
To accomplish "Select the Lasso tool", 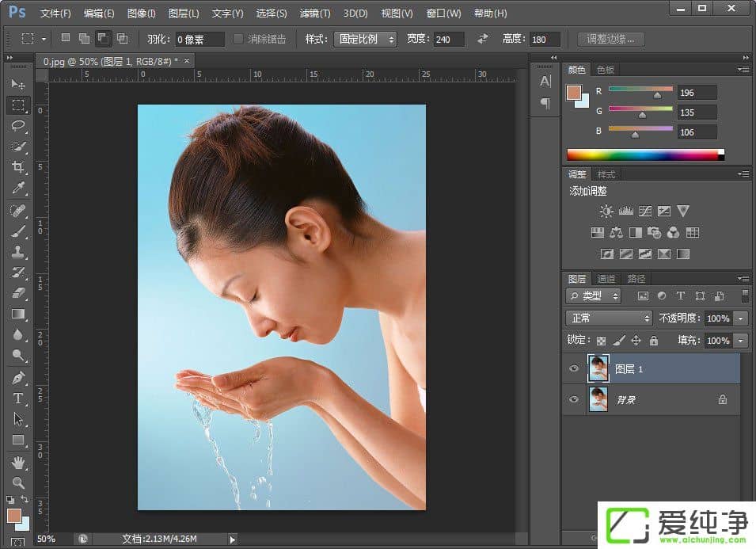I will click(x=18, y=126).
